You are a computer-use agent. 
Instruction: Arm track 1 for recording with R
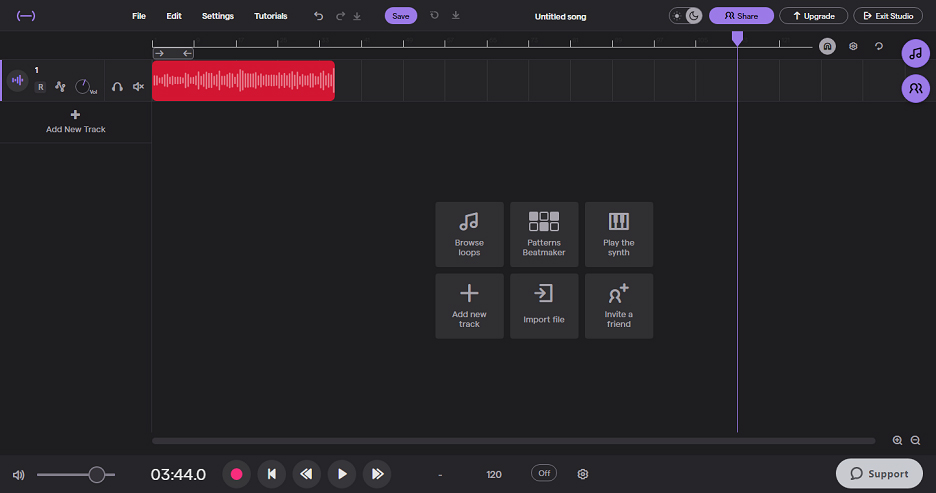[41, 87]
